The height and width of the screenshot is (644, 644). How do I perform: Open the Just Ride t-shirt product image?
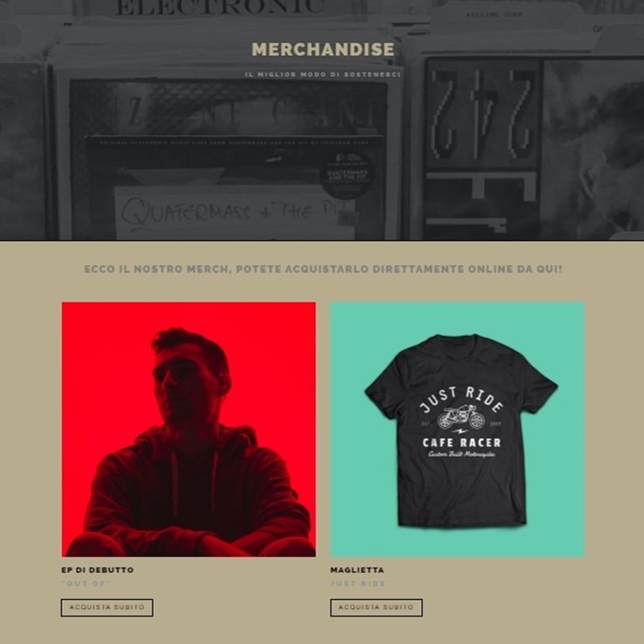coord(457,430)
